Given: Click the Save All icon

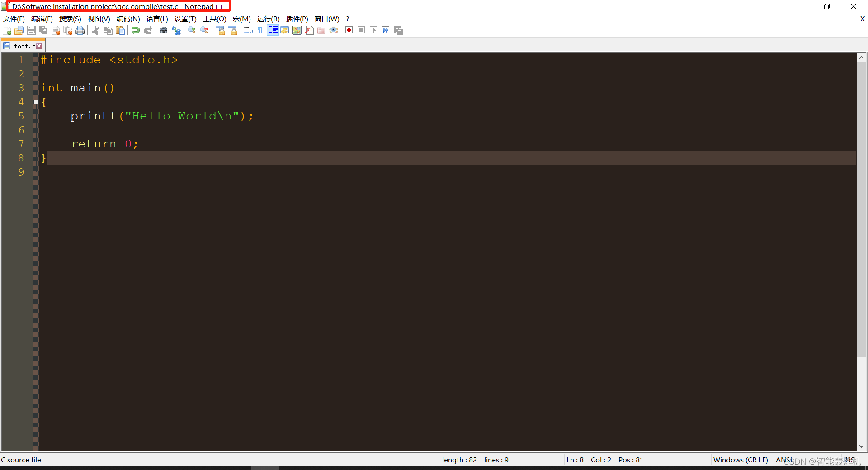Looking at the screenshot, I should point(43,30).
